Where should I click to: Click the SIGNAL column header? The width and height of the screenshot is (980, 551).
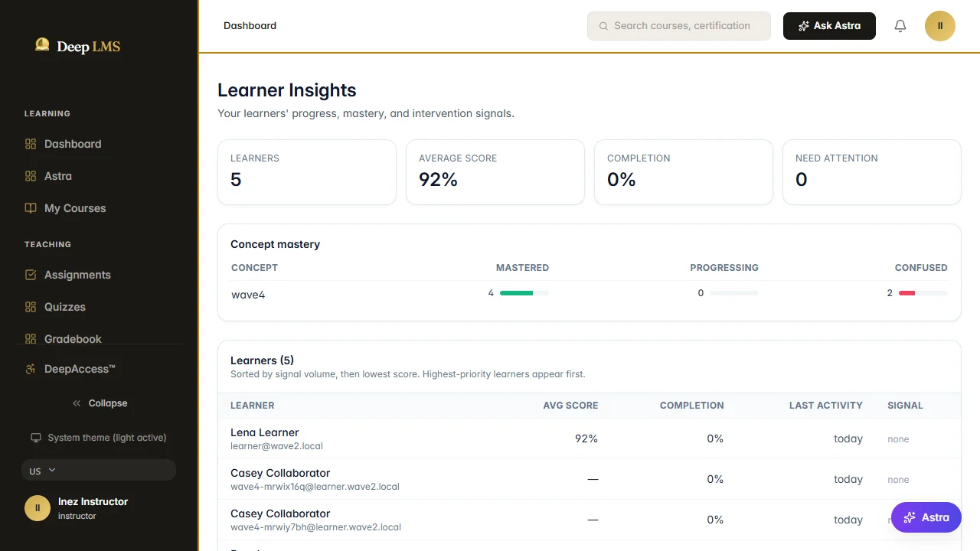point(905,406)
